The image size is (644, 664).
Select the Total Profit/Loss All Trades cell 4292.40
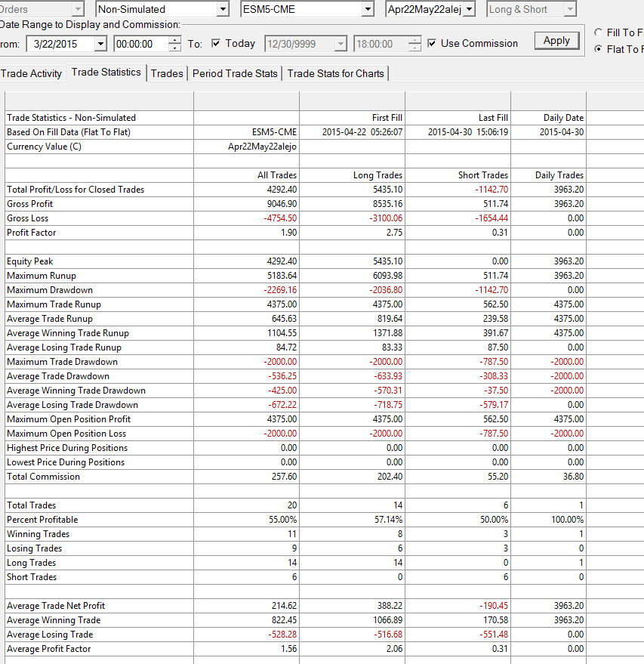[246, 190]
